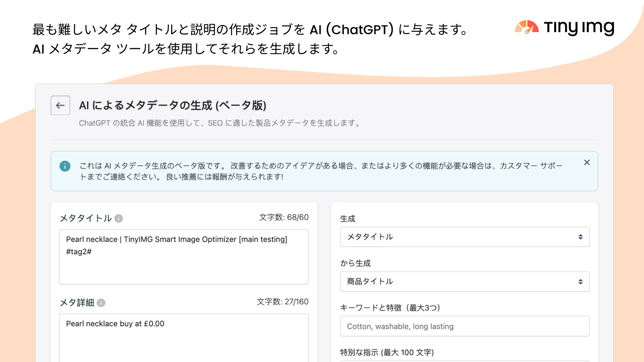
Task: Click the 文字数: 68/60 counter
Action: tap(284, 217)
